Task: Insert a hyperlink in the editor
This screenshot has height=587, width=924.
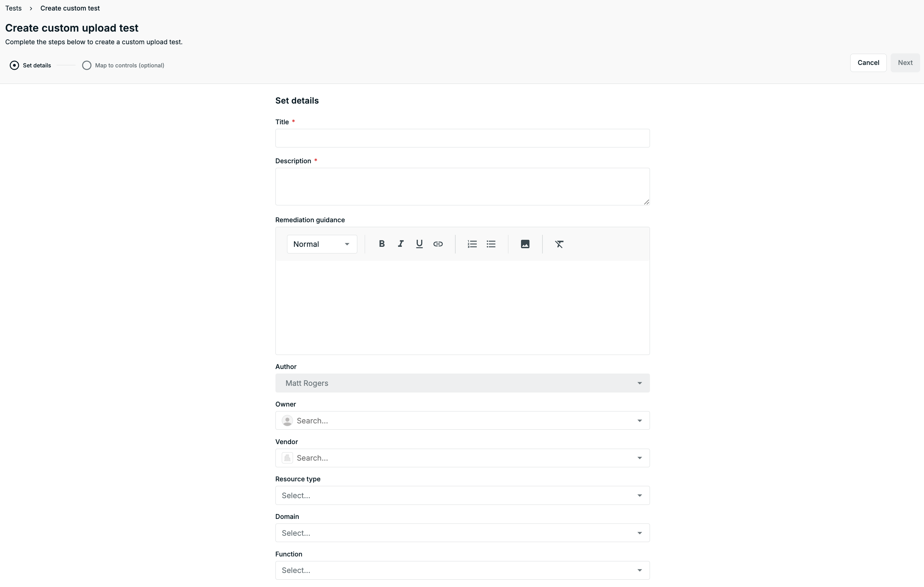Action: point(438,244)
